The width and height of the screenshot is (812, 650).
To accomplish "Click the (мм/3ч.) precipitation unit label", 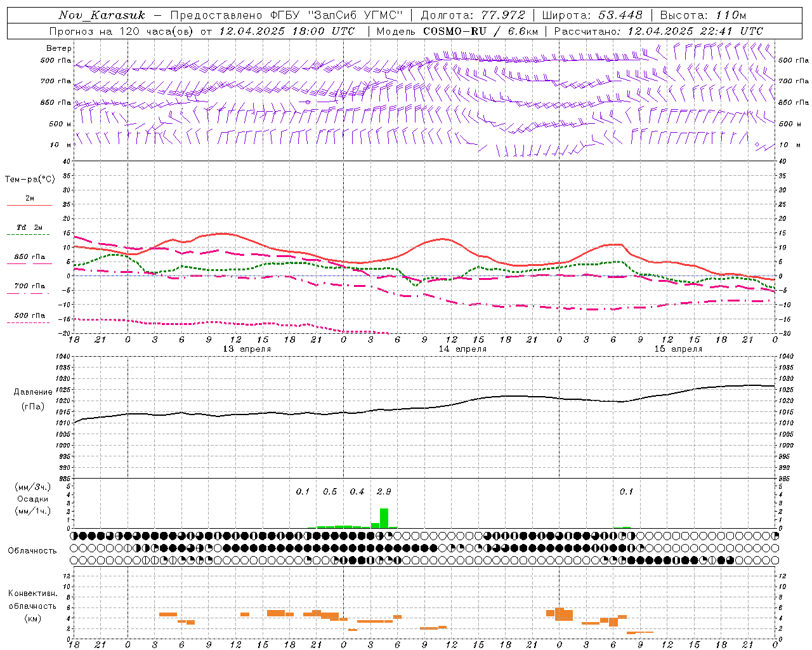I will (33, 487).
